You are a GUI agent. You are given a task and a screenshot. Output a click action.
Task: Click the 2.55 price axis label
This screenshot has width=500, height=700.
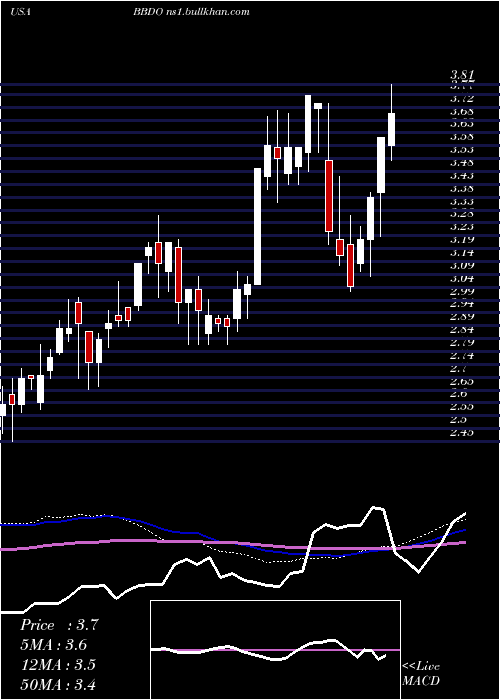coord(462,407)
